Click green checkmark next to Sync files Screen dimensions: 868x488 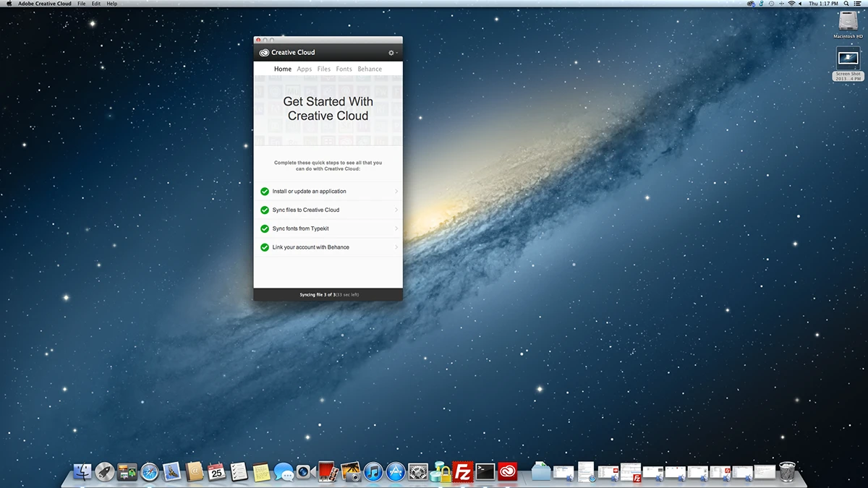265,210
